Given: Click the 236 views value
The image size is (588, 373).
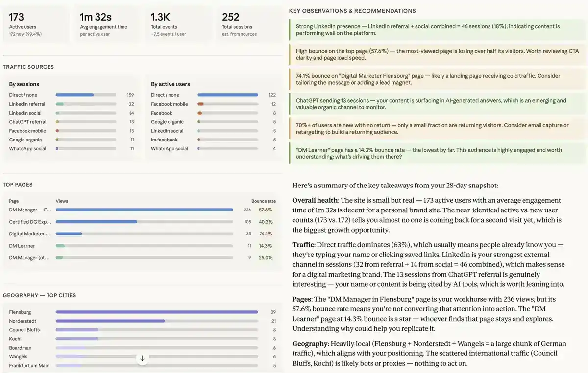Looking at the screenshot, I should tap(247, 210).
